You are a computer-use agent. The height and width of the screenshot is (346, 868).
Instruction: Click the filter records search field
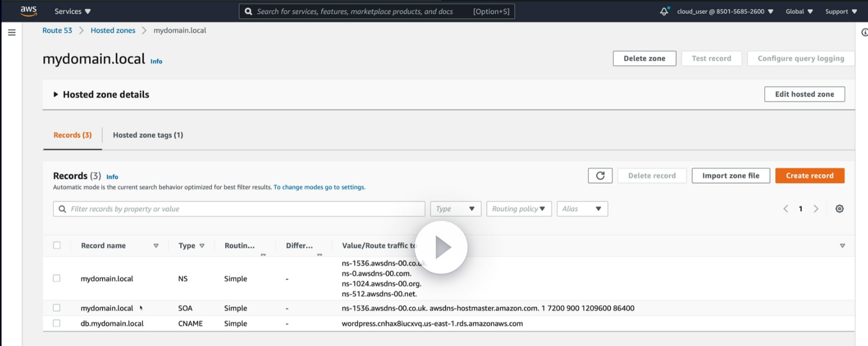click(x=239, y=209)
